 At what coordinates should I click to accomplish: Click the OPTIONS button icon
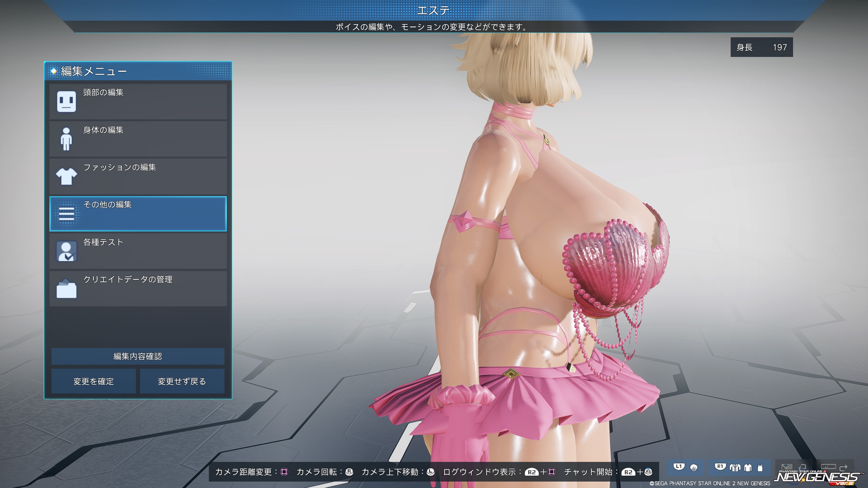coord(829,467)
